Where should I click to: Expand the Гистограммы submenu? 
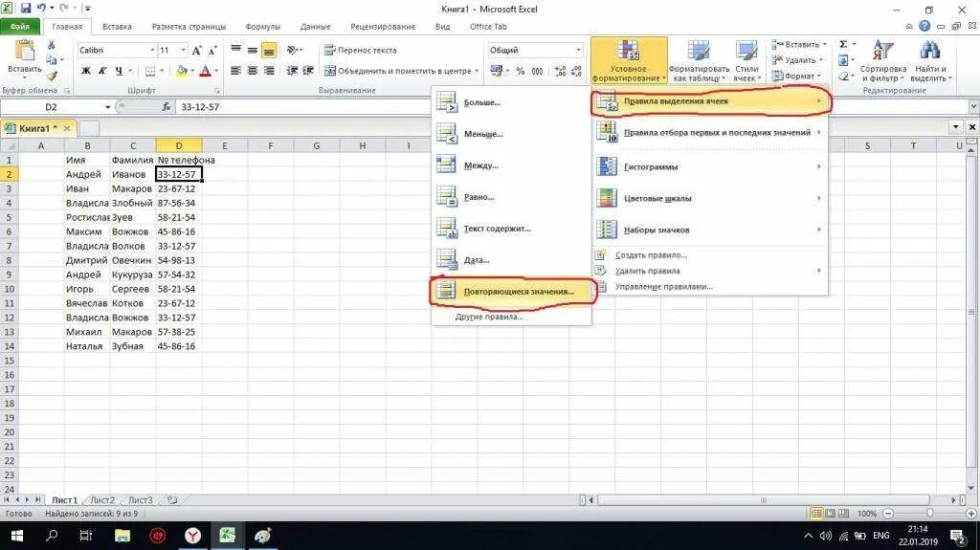coord(710,166)
